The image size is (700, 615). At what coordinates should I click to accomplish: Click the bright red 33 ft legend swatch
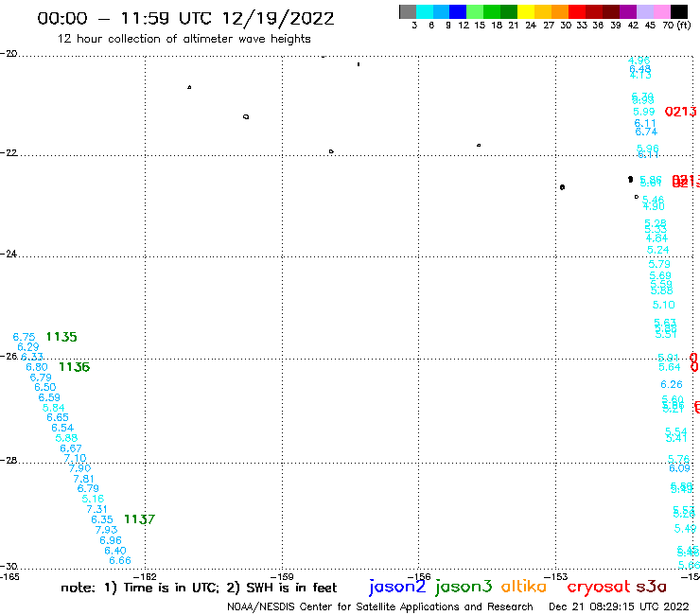pyautogui.click(x=577, y=11)
